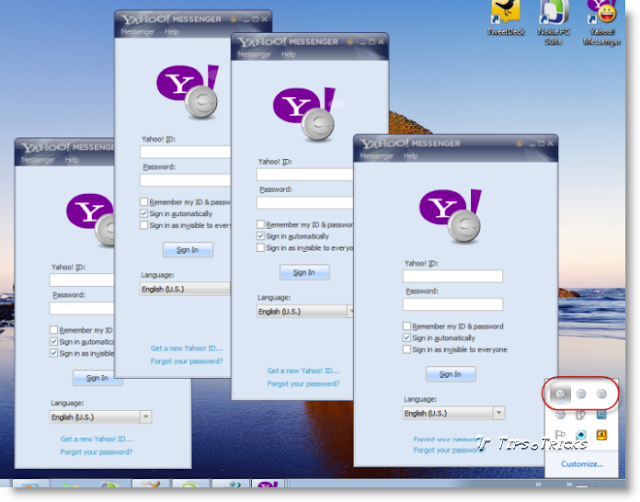The image size is (640, 502).
Task: Click Get a new Yahoo! ID in the second window from the left
Action: click(187, 348)
